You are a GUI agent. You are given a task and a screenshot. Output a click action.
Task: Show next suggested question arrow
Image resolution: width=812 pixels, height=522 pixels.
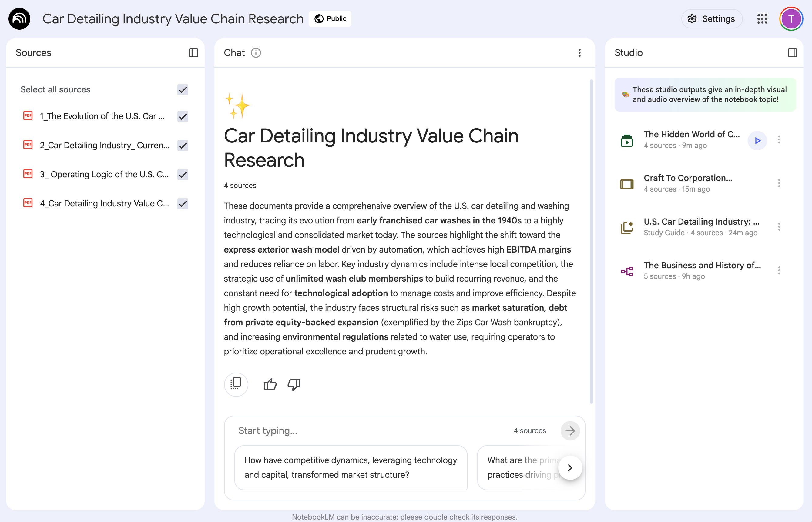570,467
